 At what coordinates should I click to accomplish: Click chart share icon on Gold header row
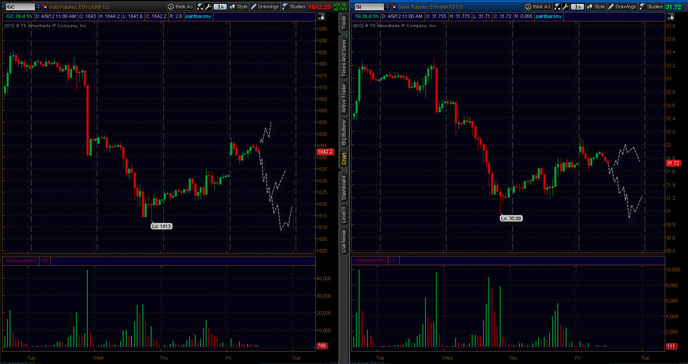click(321, 16)
